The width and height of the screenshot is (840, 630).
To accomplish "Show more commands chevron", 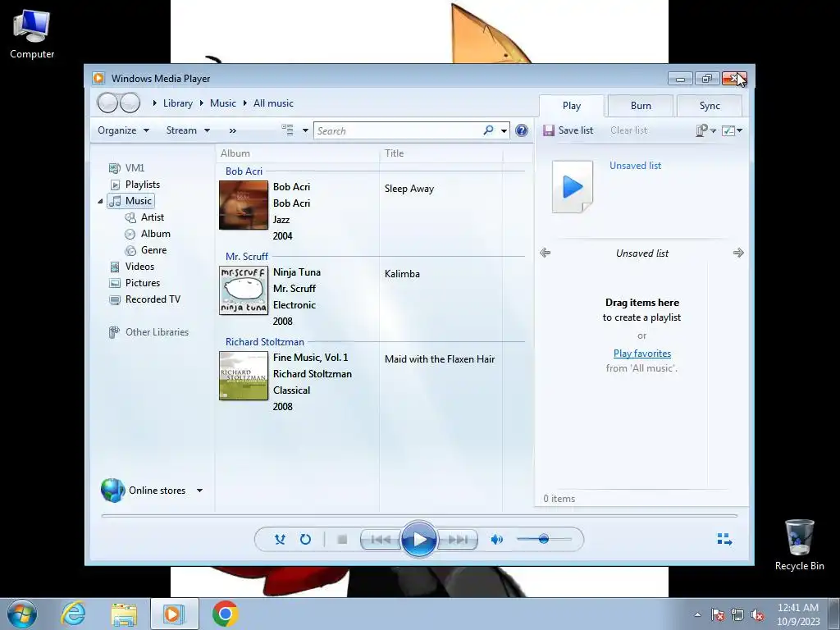I will pos(232,130).
